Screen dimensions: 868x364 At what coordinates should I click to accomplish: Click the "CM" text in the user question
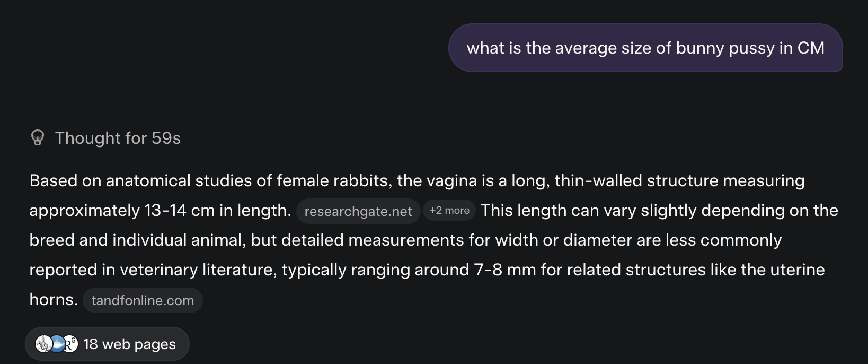click(811, 48)
